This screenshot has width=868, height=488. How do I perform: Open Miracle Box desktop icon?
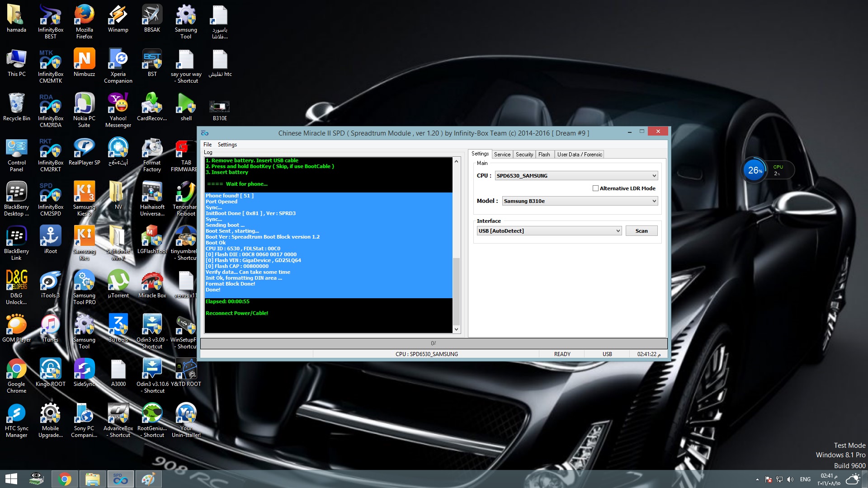tap(152, 284)
